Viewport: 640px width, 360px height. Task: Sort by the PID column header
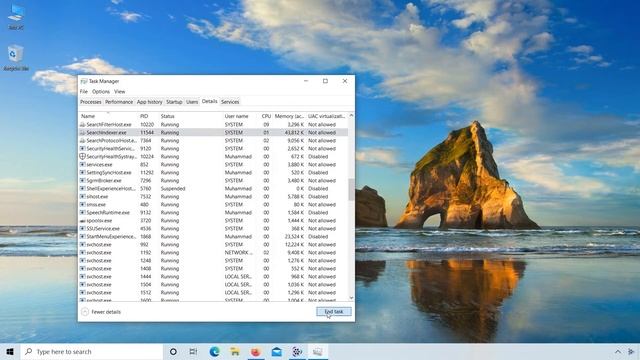click(149, 116)
